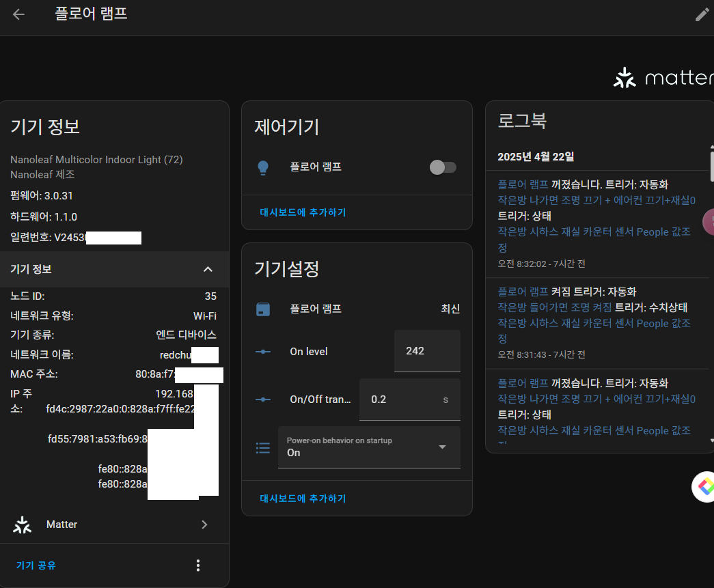Collapse the 기기 정보 section
This screenshot has width=714, height=588.
(208, 269)
